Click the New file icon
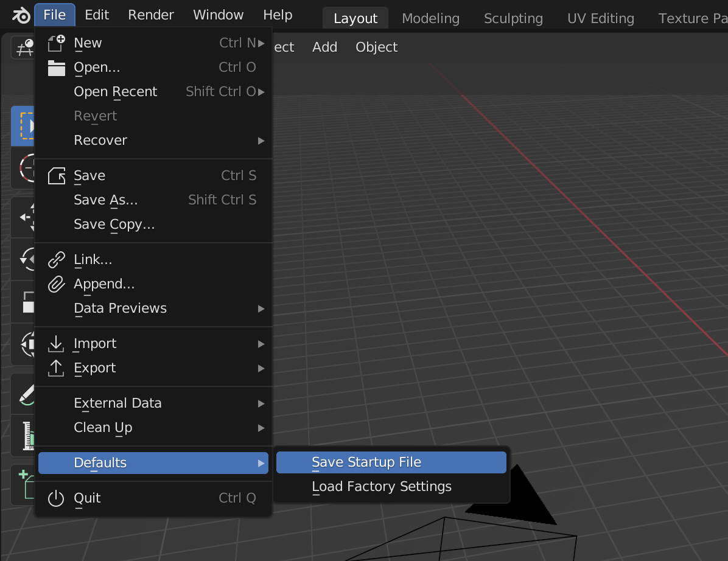Image resolution: width=728 pixels, height=561 pixels. (x=56, y=43)
